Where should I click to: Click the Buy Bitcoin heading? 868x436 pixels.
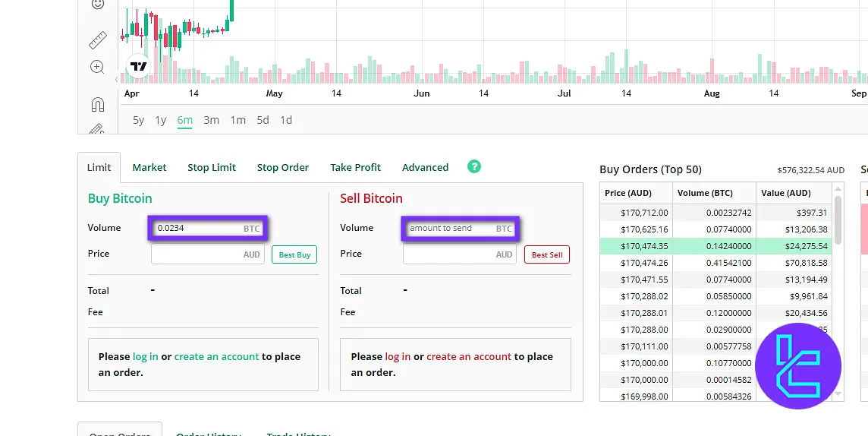pyautogui.click(x=120, y=198)
